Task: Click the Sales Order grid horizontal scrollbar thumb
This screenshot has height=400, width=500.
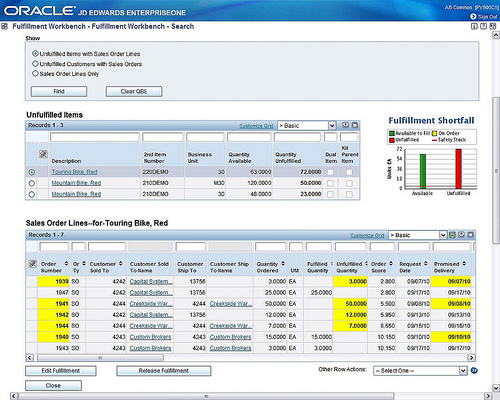Action: [100, 358]
